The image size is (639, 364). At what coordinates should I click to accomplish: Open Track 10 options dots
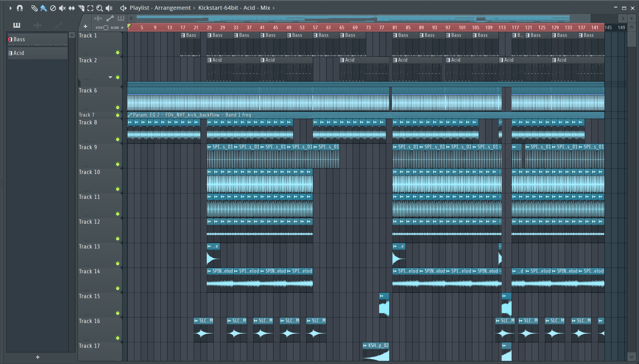point(87,191)
